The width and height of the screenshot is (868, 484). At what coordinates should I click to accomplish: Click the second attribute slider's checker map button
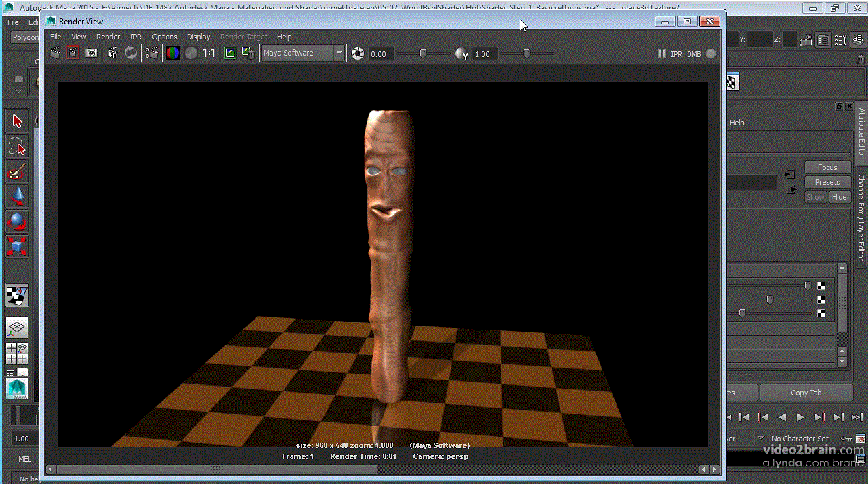pos(821,299)
